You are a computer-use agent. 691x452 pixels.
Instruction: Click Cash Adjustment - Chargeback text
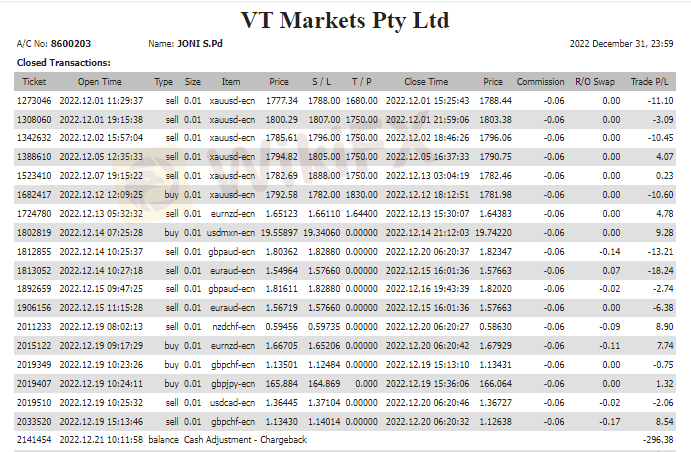pos(245,439)
